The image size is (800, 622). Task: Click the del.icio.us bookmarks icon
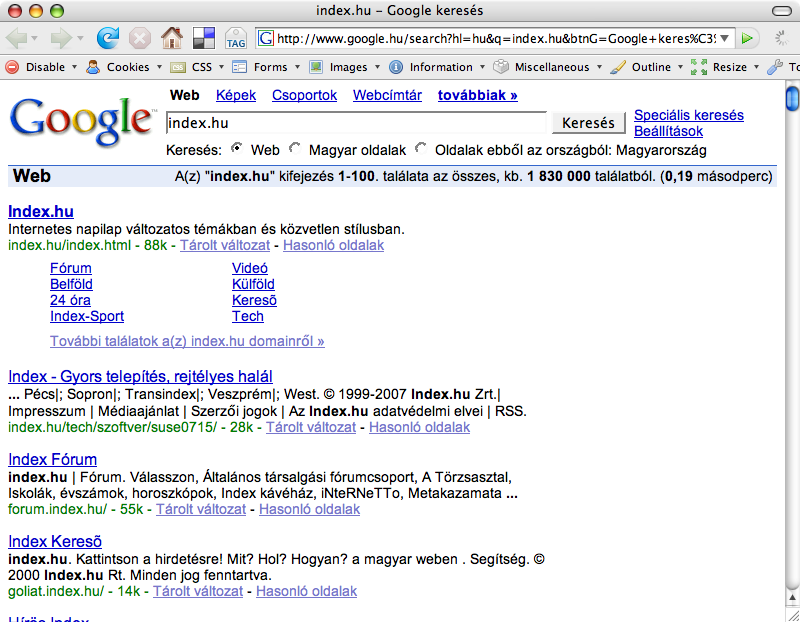click(x=204, y=38)
